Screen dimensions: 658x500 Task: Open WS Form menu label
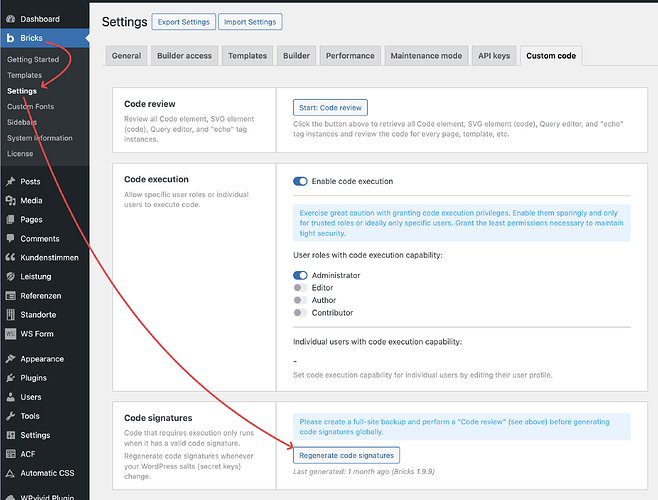click(37, 334)
